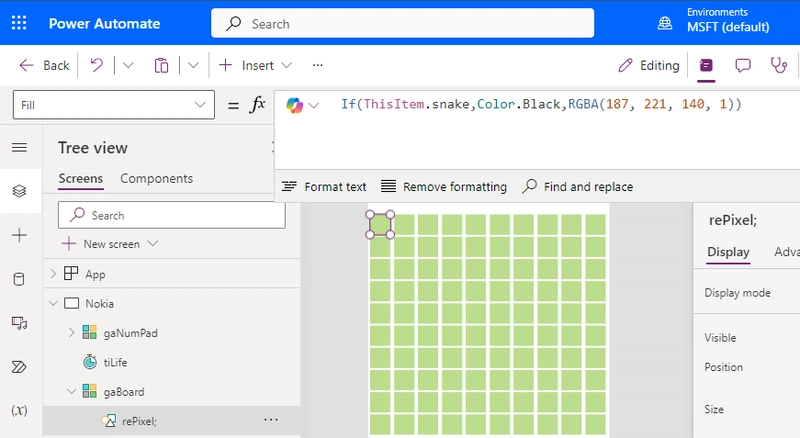Click the Power Automate title
This screenshot has width=800, height=438.
[104, 23]
